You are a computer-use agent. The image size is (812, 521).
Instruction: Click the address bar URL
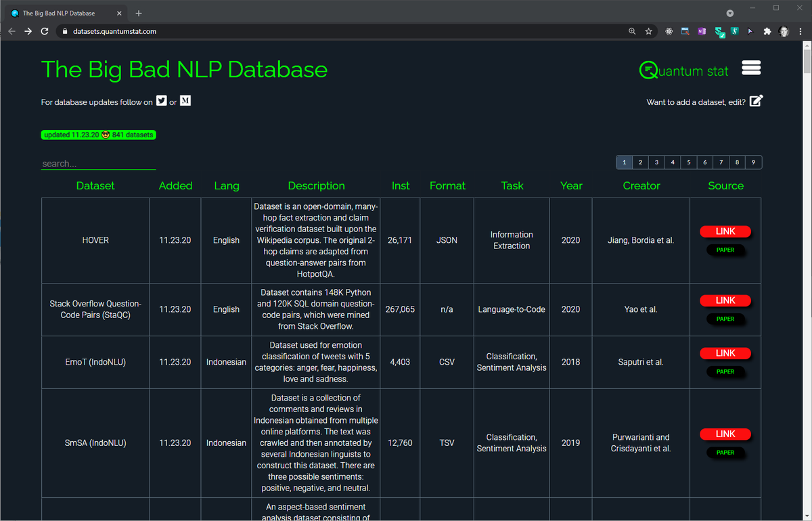coord(114,31)
